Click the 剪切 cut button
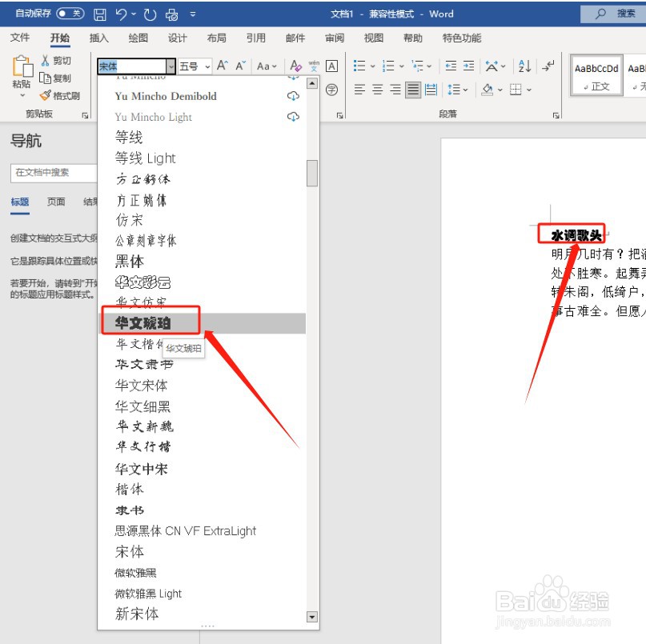The height and width of the screenshot is (644, 646). point(56,61)
